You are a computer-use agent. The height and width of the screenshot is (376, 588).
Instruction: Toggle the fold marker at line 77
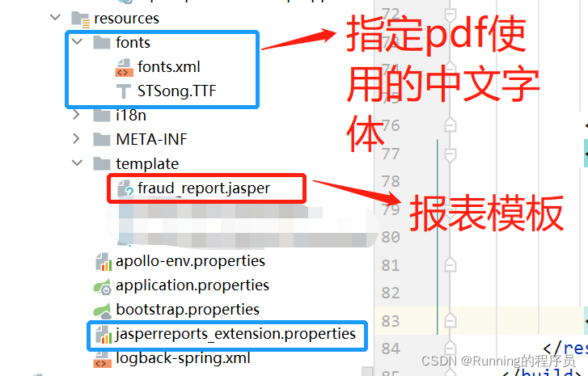450,154
